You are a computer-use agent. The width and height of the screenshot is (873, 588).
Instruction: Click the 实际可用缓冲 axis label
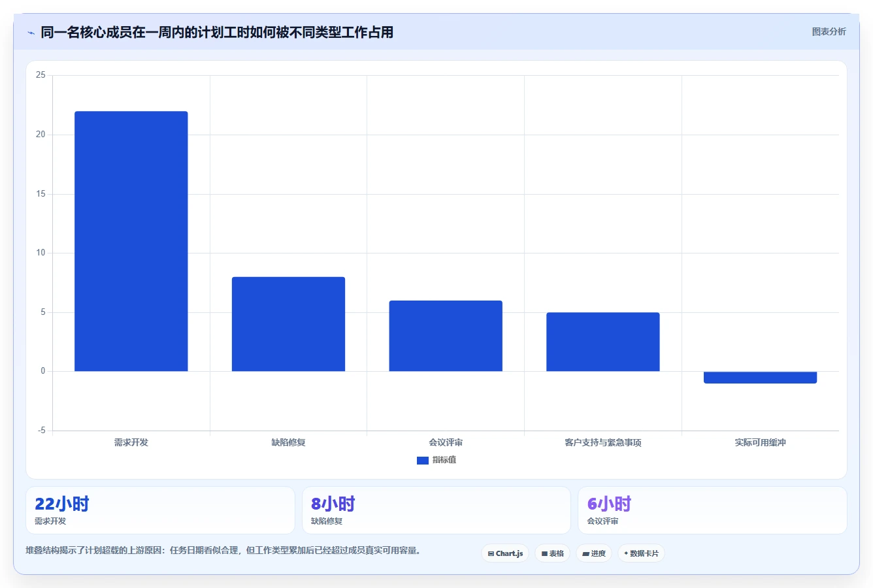(760, 442)
